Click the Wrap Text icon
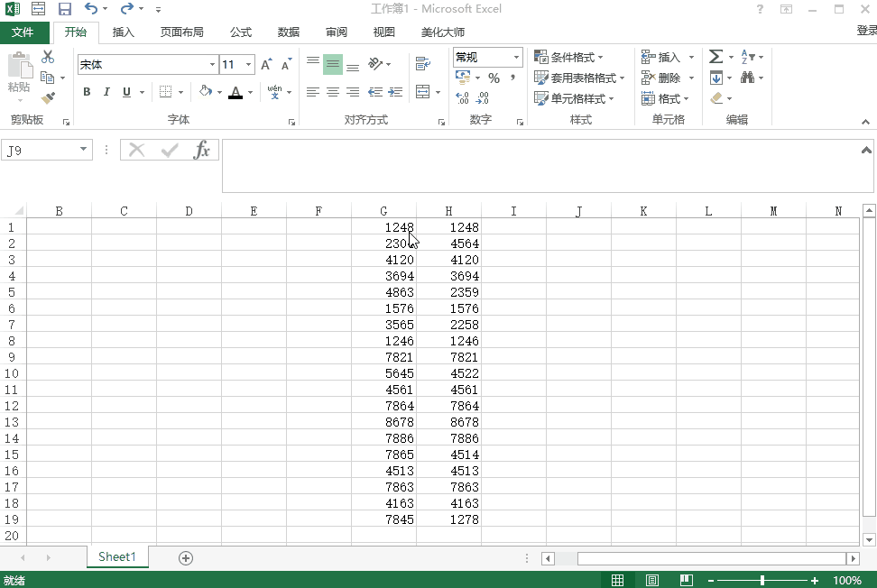 click(423, 64)
